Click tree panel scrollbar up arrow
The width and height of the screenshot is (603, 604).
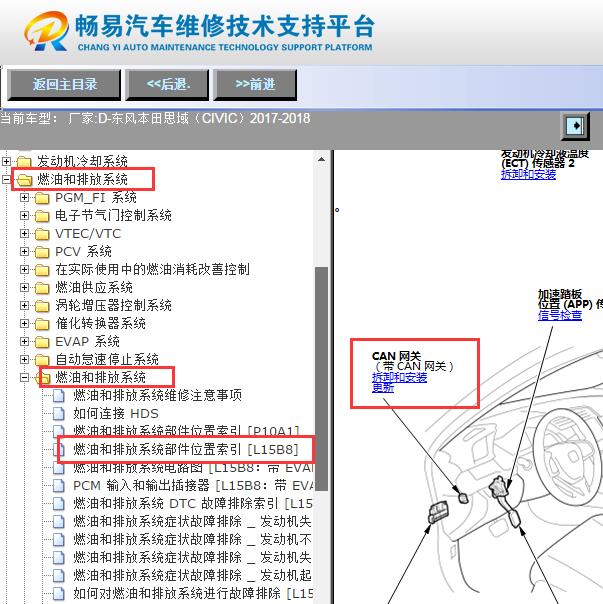coord(321,159)
